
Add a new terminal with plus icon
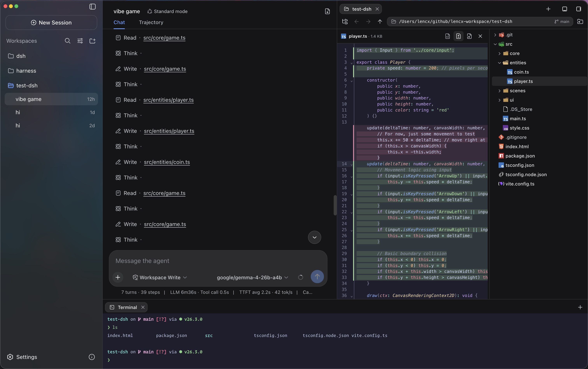580,307
